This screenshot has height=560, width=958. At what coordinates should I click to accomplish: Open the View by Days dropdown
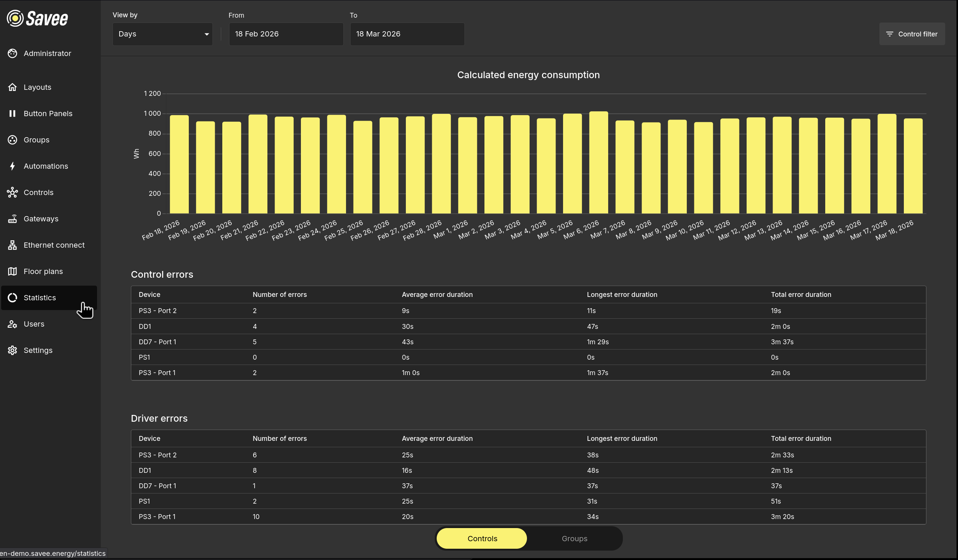coord(162,34)
